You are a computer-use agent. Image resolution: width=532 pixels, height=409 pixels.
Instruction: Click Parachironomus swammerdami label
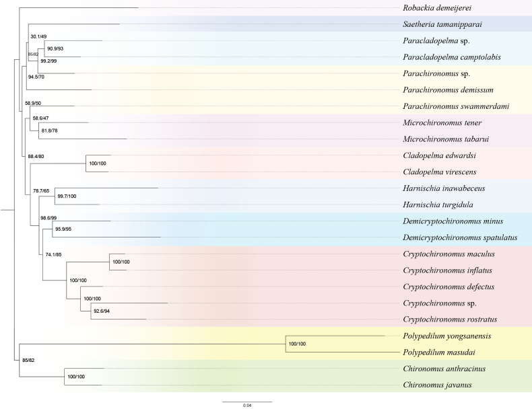pyautogui.click(x=456, y=106)
